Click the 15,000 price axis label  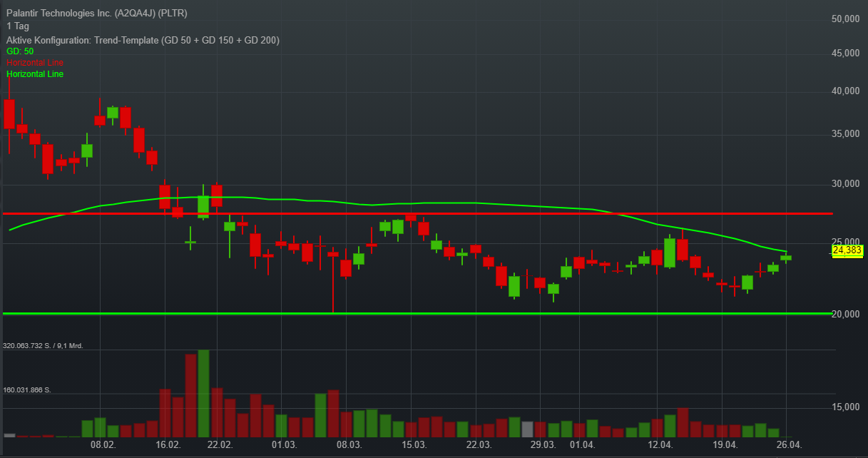coord(846,407)
